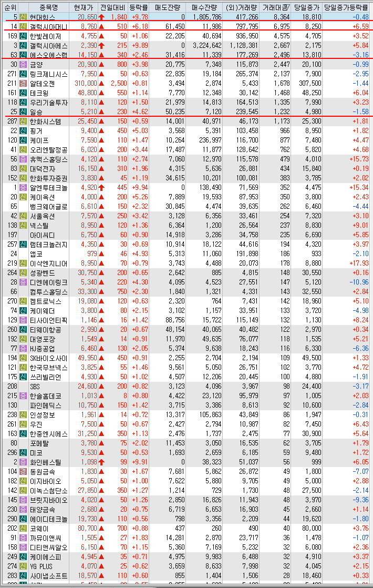The width and height of the screenshot is (373, 588).
Task: Click the 증 badge beside 브릿지바이오
Action: [23, 500]
